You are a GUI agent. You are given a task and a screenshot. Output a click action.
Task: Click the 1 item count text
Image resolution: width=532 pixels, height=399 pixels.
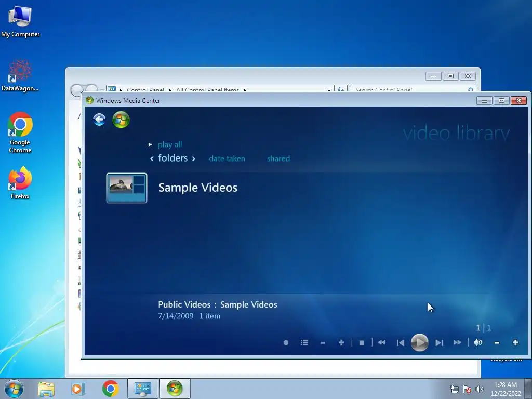click(210, 316)
